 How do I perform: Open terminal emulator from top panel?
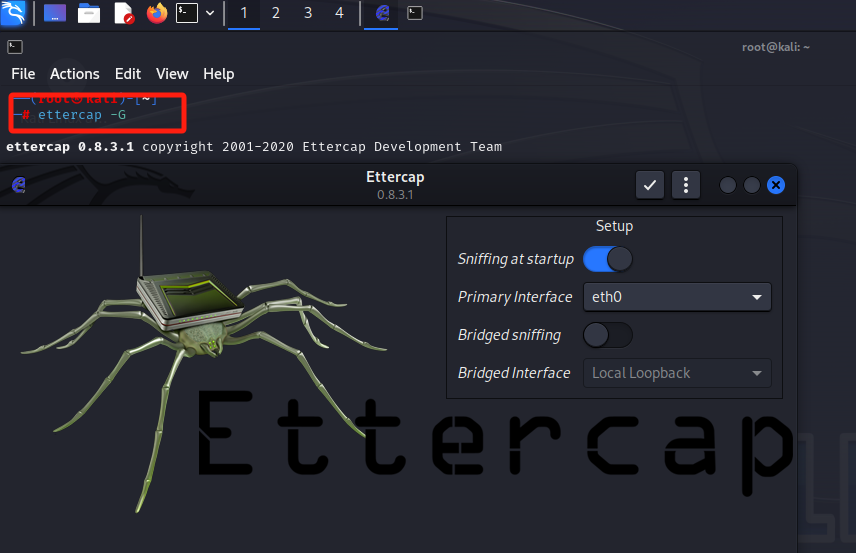tap(187, 13)
